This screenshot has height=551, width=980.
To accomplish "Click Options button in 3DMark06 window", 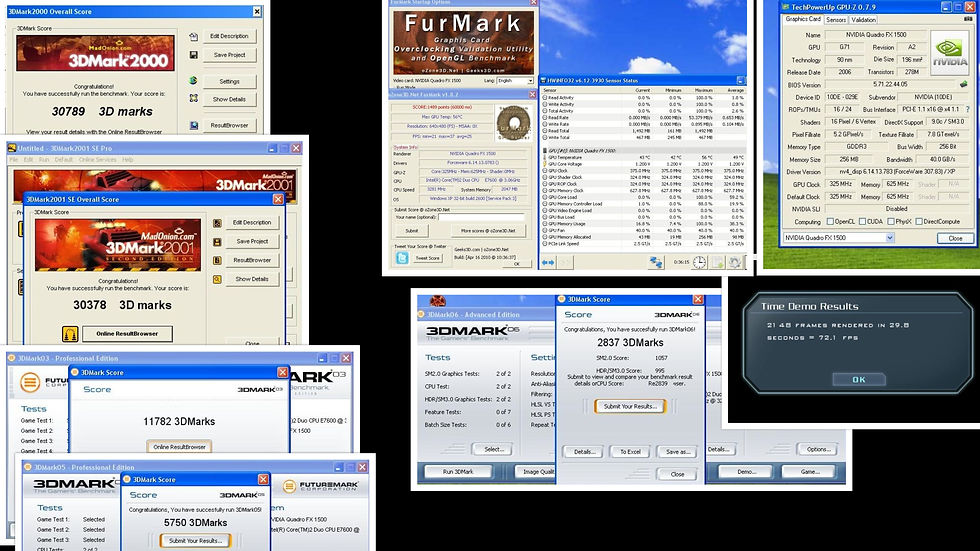I will tap(818, 449).
